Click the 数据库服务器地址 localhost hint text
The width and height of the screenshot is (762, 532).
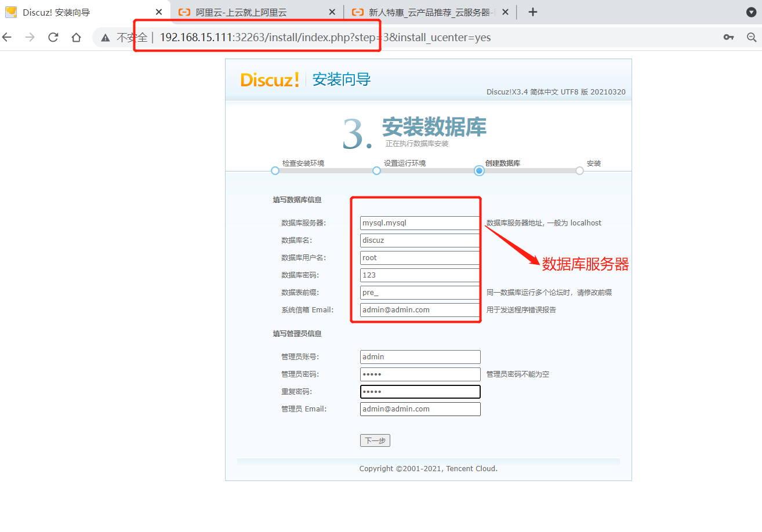click(x=544, y=223)
